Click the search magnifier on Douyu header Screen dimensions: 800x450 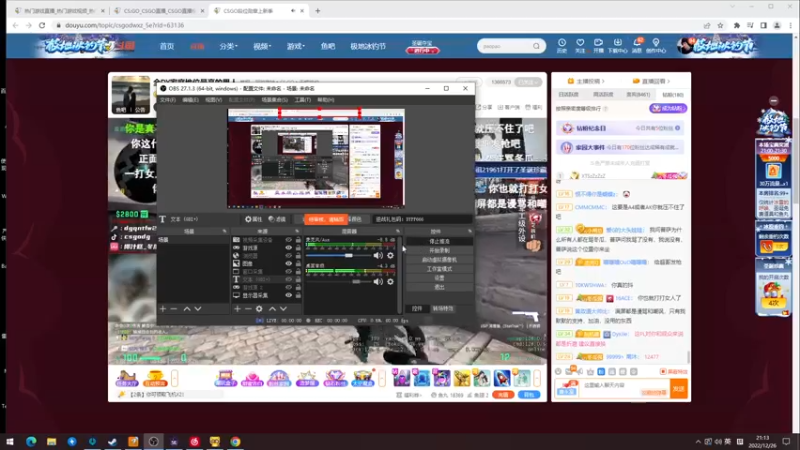[536, 46]
